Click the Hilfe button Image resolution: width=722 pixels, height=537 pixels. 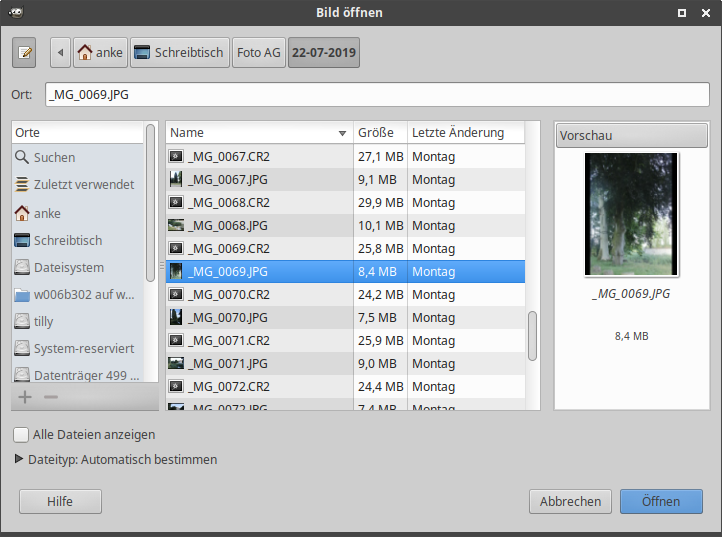click(60, 501)
